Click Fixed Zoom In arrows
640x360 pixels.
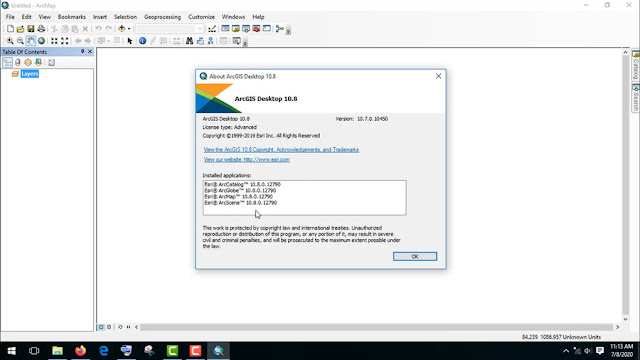coord(54,41)
